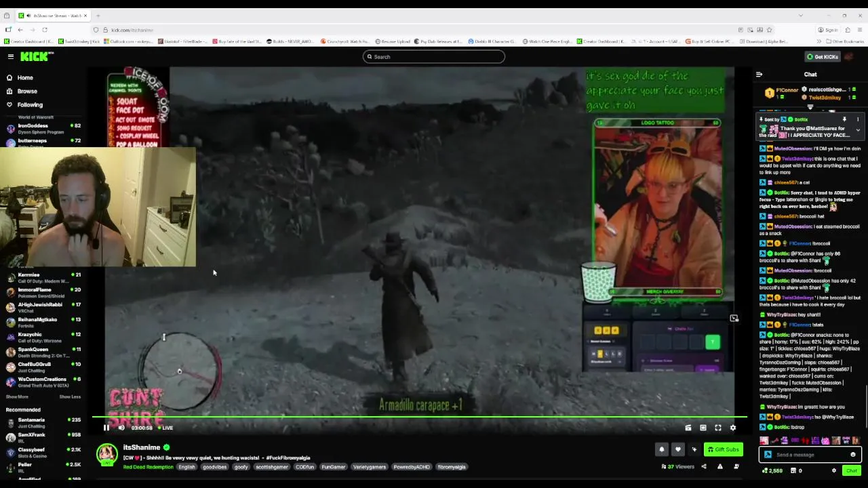The image size is (868, 488).
Task: Open the user avatar menu
Action: 850,57
